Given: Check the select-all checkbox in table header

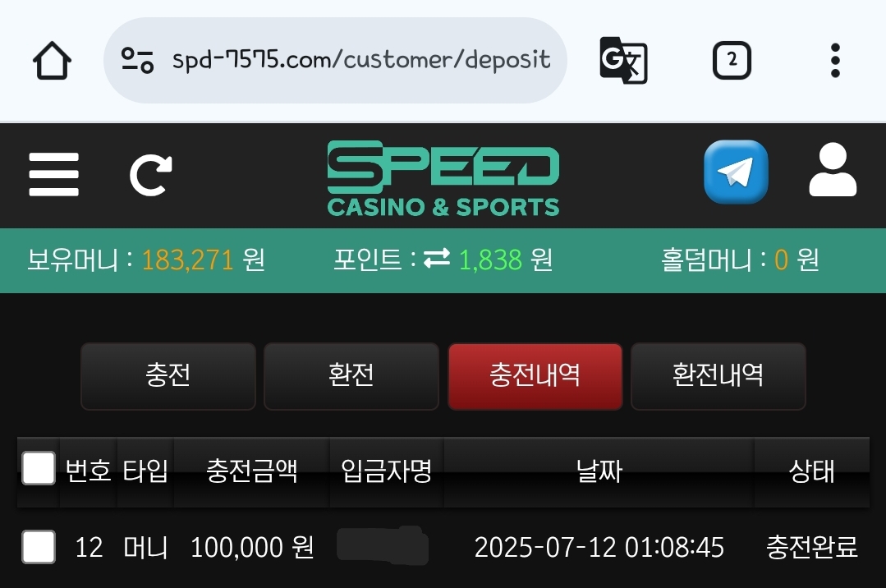Looking at the screenshot, I should tap(39, 468).
